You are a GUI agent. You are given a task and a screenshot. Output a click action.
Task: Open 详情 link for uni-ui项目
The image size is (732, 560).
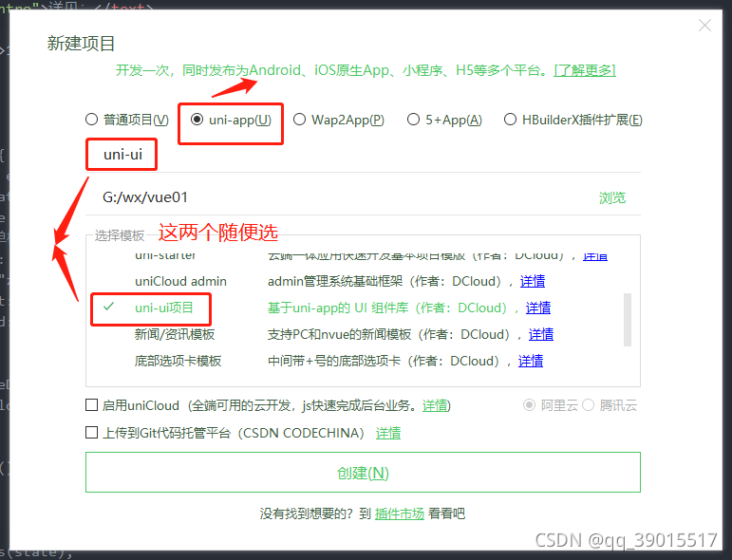[538, 308]
